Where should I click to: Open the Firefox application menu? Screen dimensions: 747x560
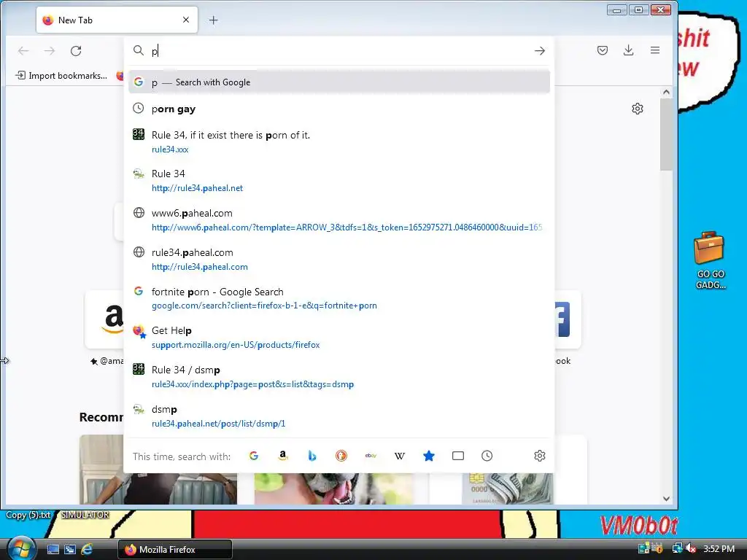(x=655, y=50)
